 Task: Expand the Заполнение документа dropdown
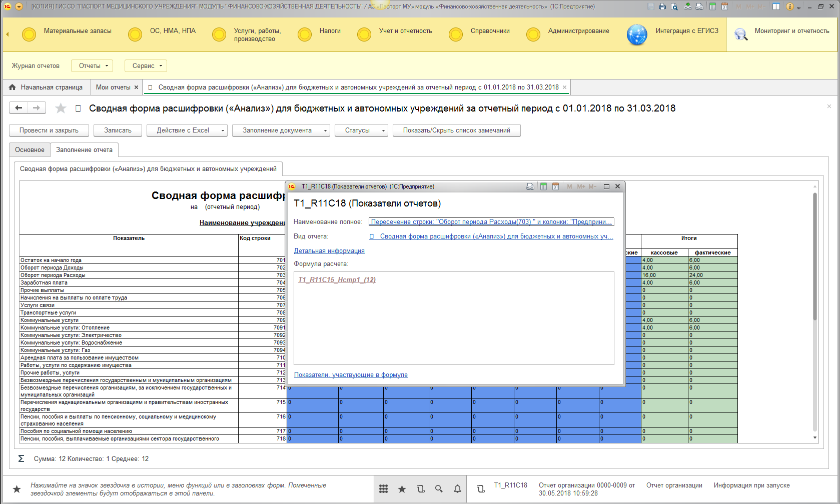click(281, 130)
